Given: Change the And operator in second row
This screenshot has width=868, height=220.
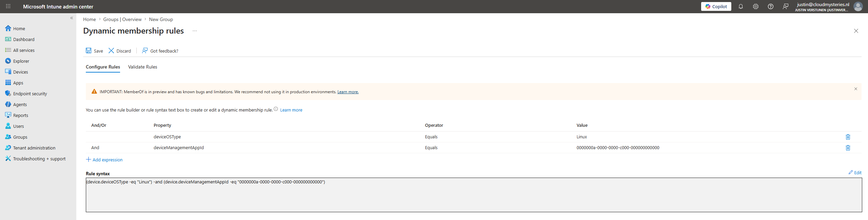Looking at the screenshot, I should point(95,148).
